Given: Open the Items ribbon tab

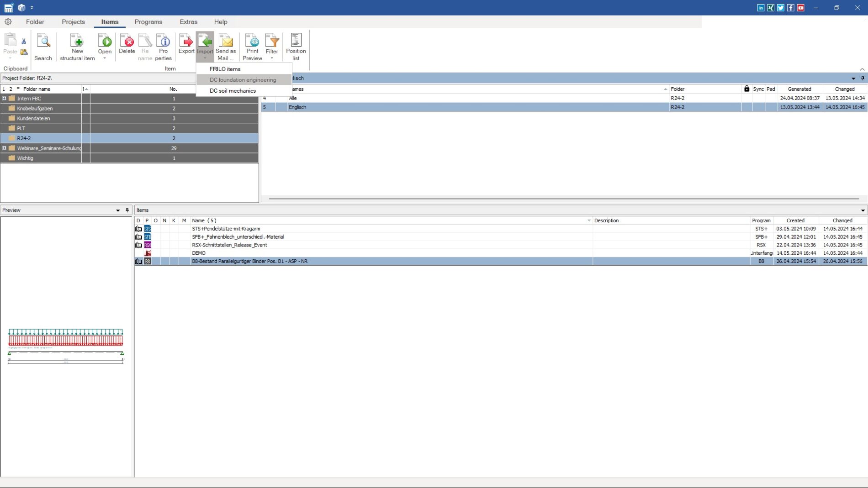Looking at the screenshot, I should tap(110, 22).
